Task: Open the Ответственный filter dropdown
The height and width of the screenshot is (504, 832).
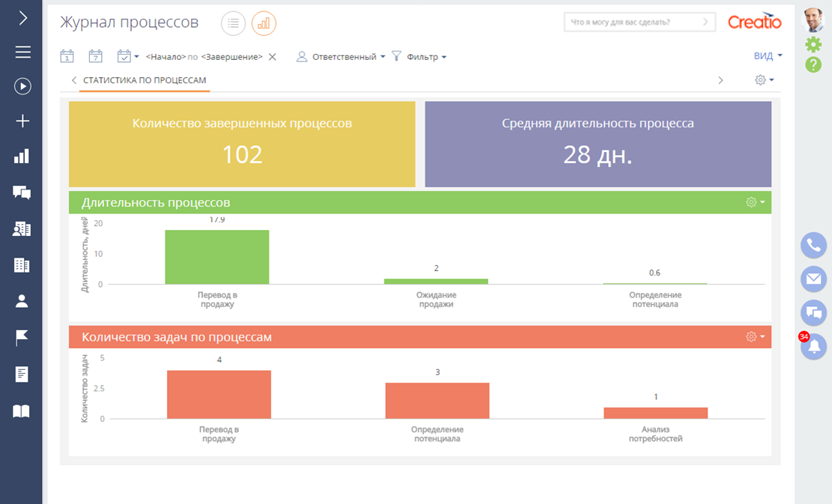Action: point(341,57)
